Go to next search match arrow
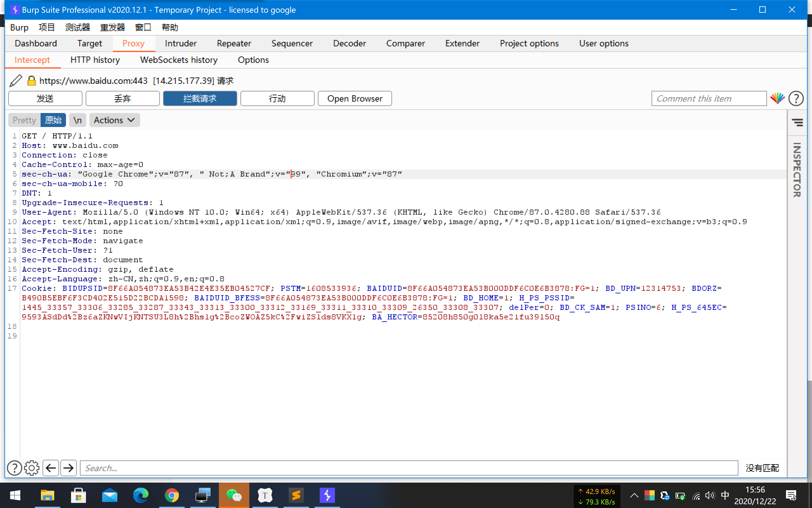Viewport: 812px width, 508px height. (x=69, y=468)
